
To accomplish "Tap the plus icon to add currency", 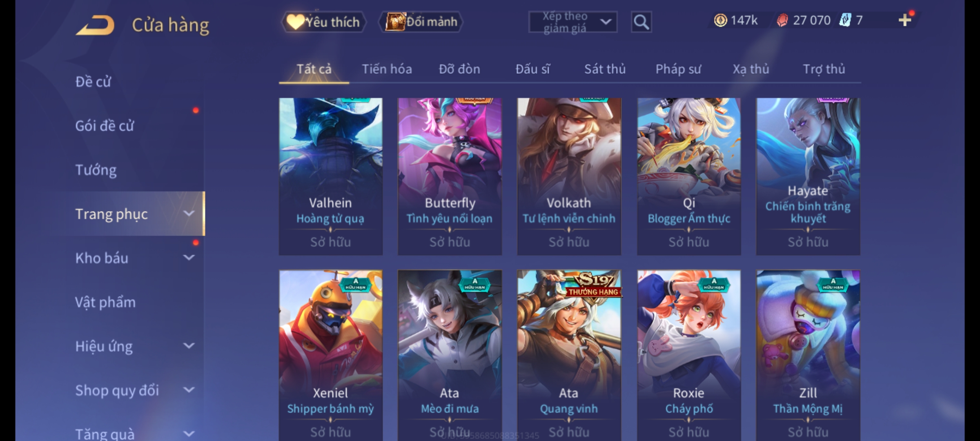I will [x=905, y=20].
